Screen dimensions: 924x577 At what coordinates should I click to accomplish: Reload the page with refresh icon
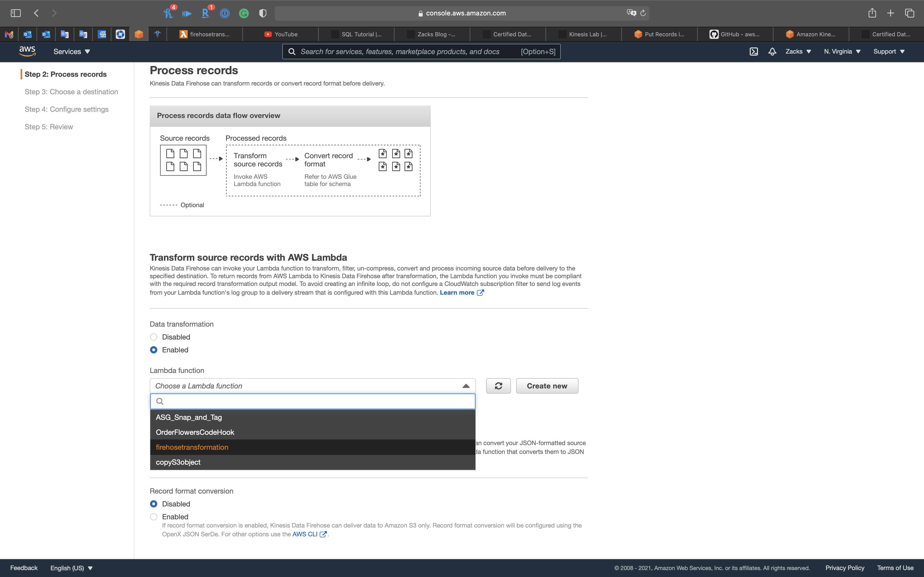click(x=643, y=13)
